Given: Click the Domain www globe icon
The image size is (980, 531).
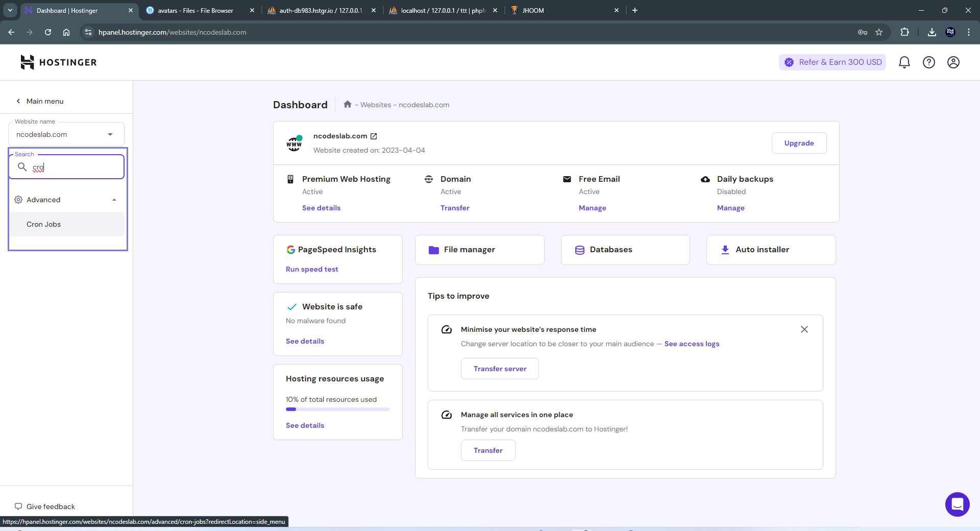Looking at the screenshot, I should (429, 179).
